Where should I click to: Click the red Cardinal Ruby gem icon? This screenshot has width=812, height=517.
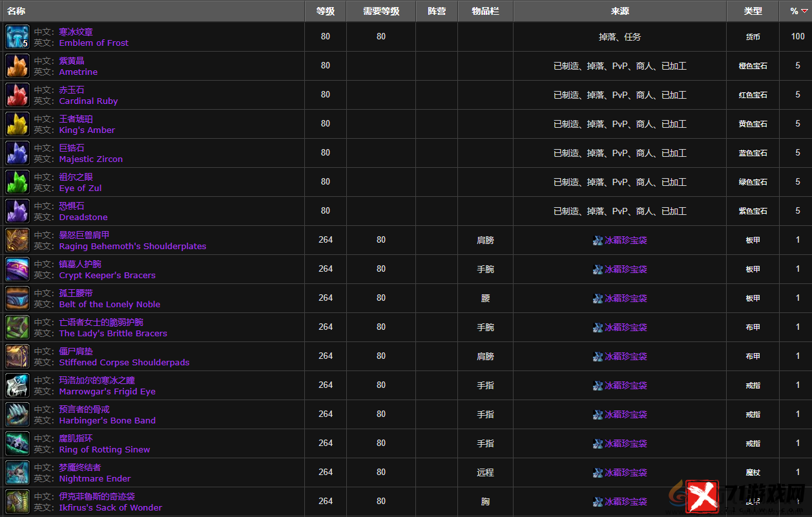coord(17,95)
